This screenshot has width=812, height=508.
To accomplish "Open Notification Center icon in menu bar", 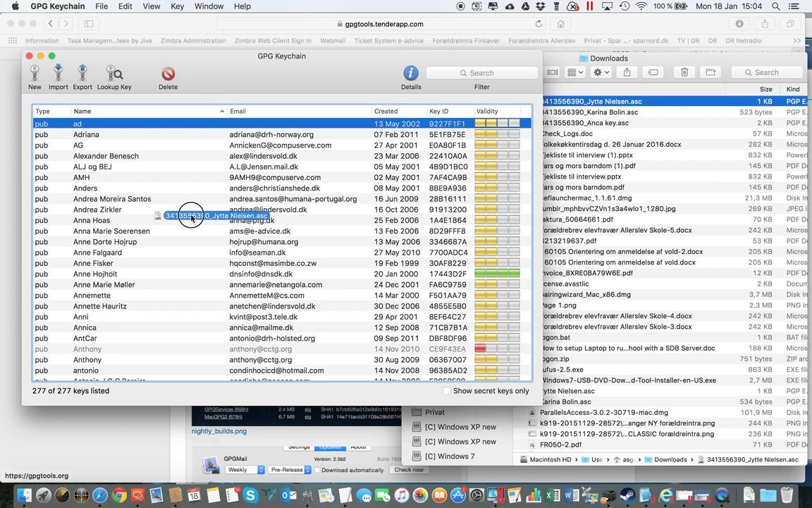I will point(794,6).
